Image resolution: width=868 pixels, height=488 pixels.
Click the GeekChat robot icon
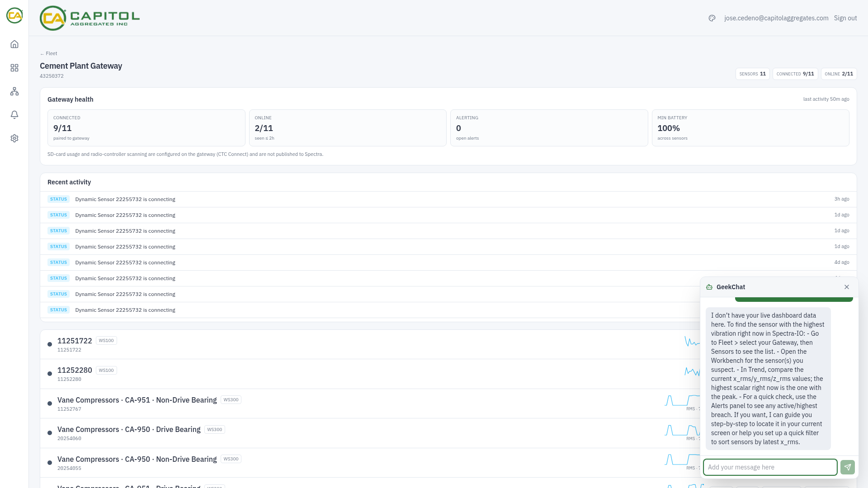[x=709, y=287]
